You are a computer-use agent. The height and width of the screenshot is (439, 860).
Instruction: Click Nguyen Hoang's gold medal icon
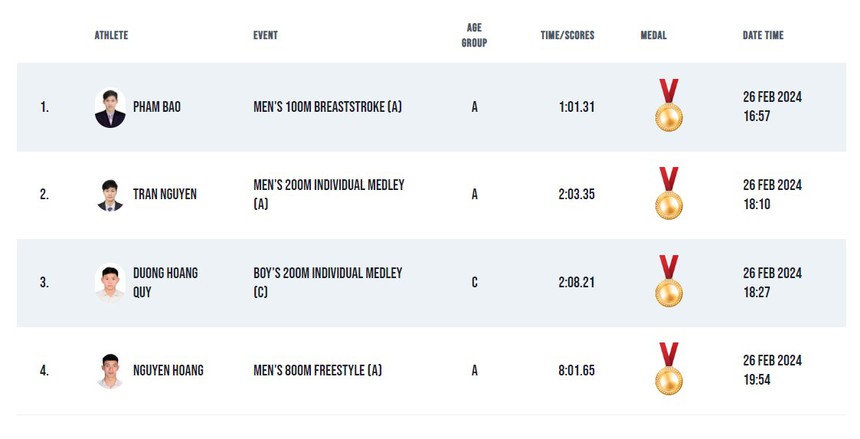(668, 370)
